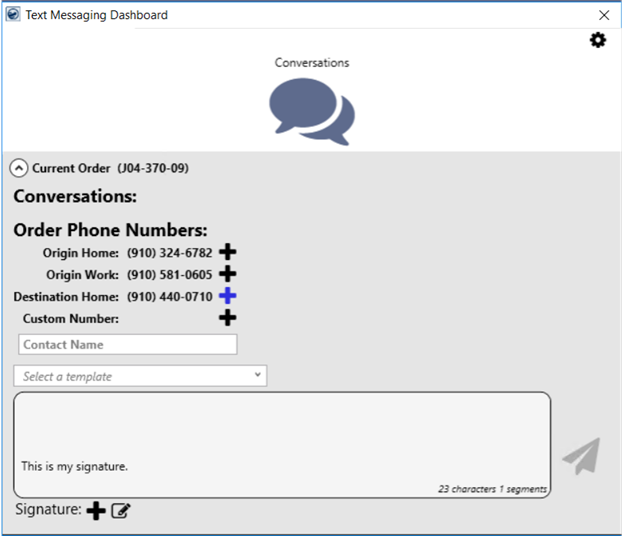The image size is (624, 536).
Task: Click blue plus next to Destination Home
Action: point(228,296)
